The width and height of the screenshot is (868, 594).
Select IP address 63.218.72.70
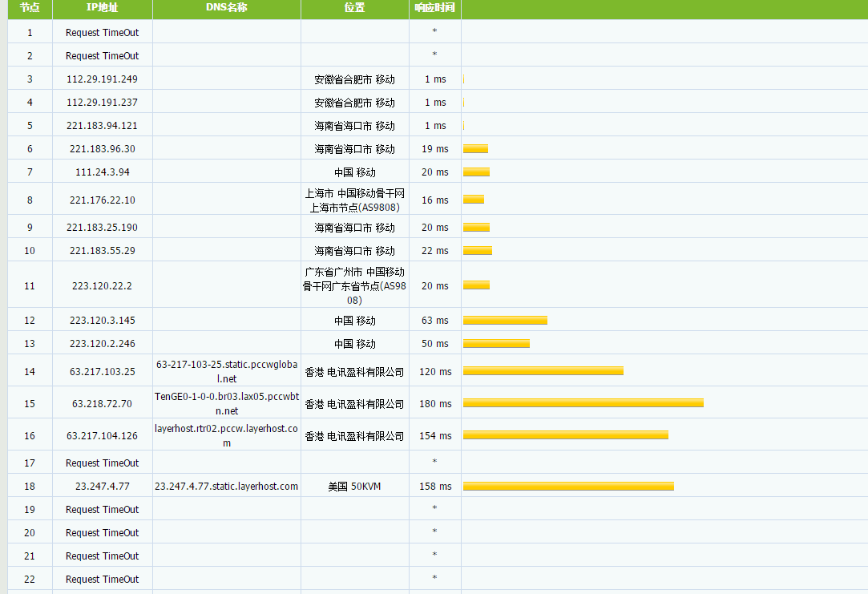[x=103, y=403]
